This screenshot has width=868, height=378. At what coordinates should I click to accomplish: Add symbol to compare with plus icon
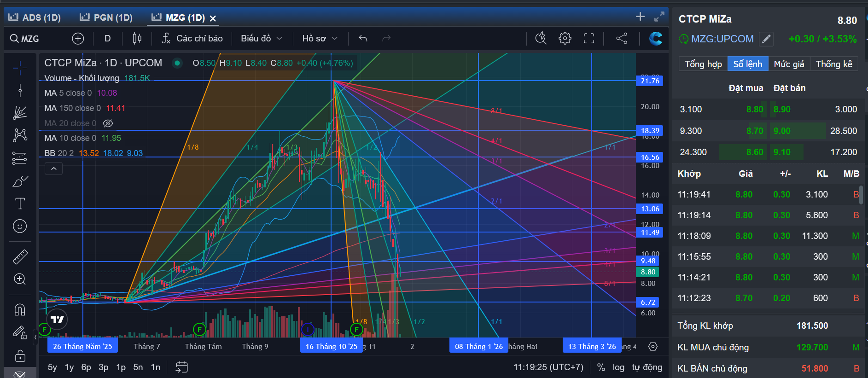tap(78, 39)
